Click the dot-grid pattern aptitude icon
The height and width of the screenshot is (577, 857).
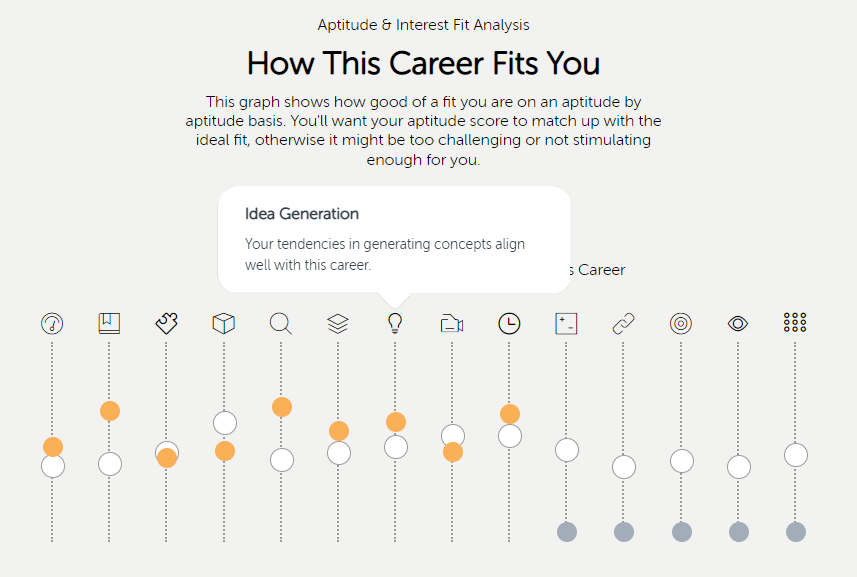795,322
